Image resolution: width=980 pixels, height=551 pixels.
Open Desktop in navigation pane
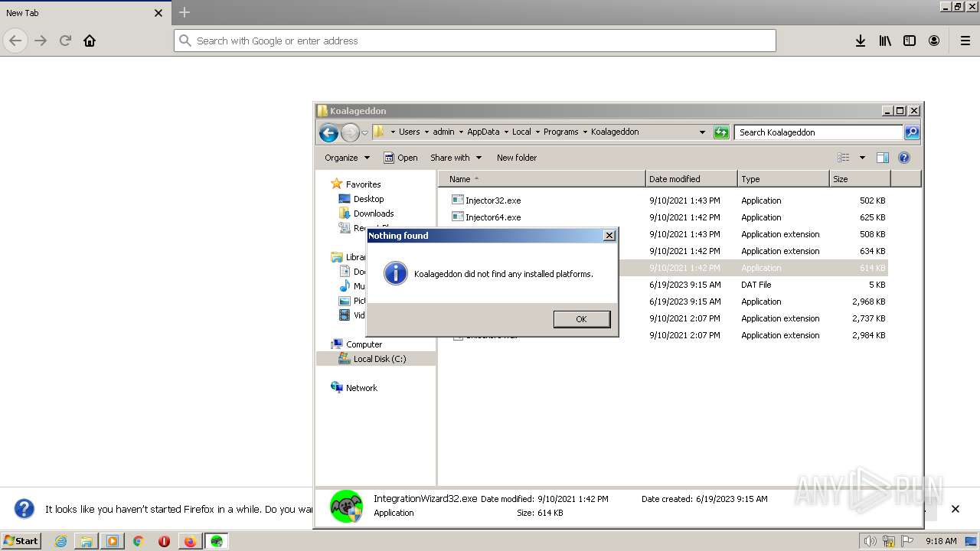(368, 199)
